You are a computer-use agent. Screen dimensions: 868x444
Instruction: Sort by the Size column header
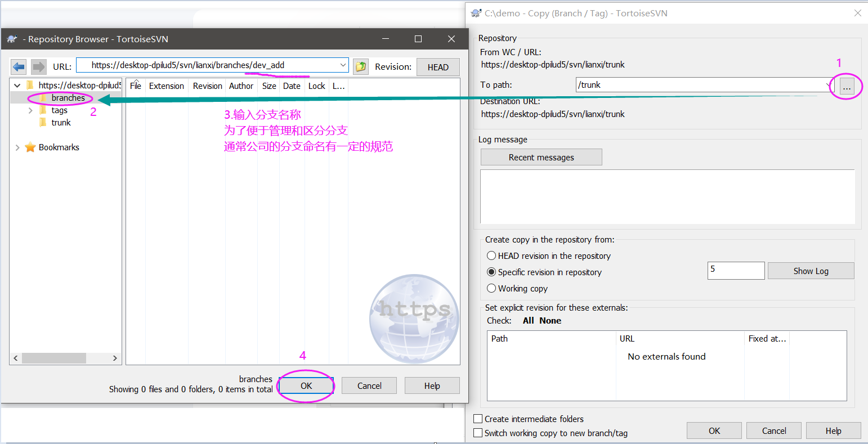269,86
